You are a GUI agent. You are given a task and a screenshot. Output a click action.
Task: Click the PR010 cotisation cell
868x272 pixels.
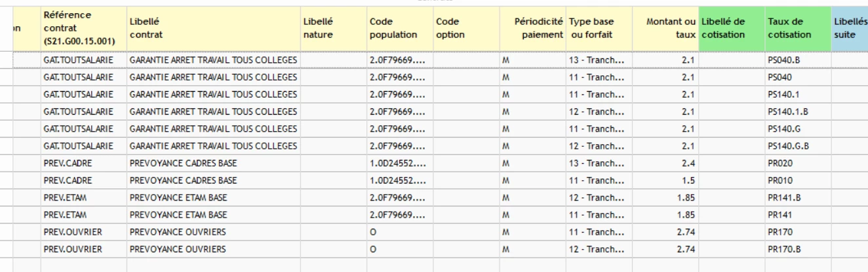[797, 180]
